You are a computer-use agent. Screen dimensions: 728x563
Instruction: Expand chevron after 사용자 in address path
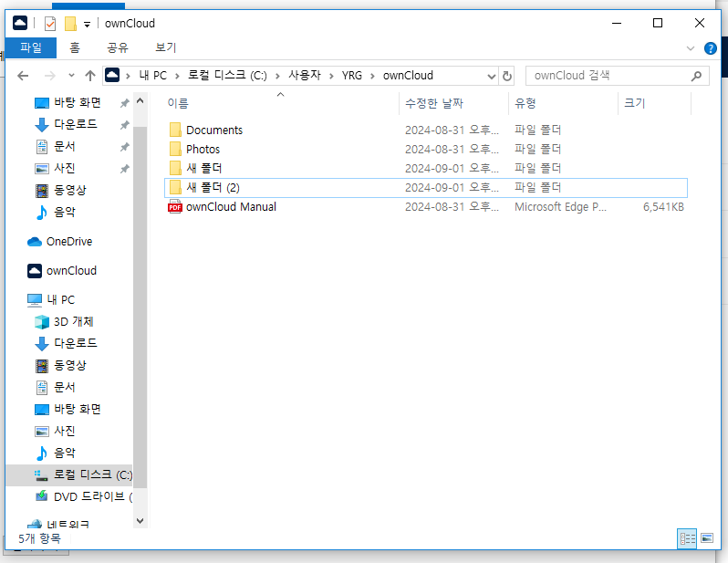tap(331, 76)
